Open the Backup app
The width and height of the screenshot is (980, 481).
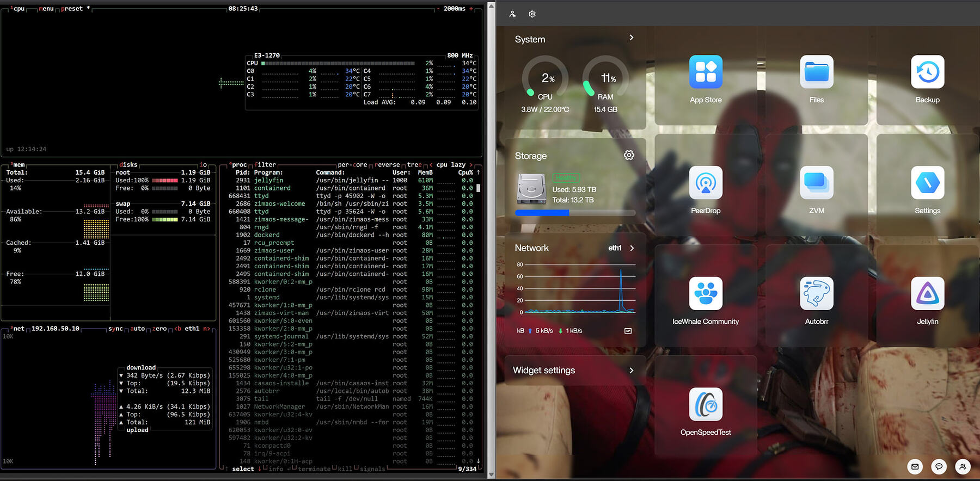[928, 72]
